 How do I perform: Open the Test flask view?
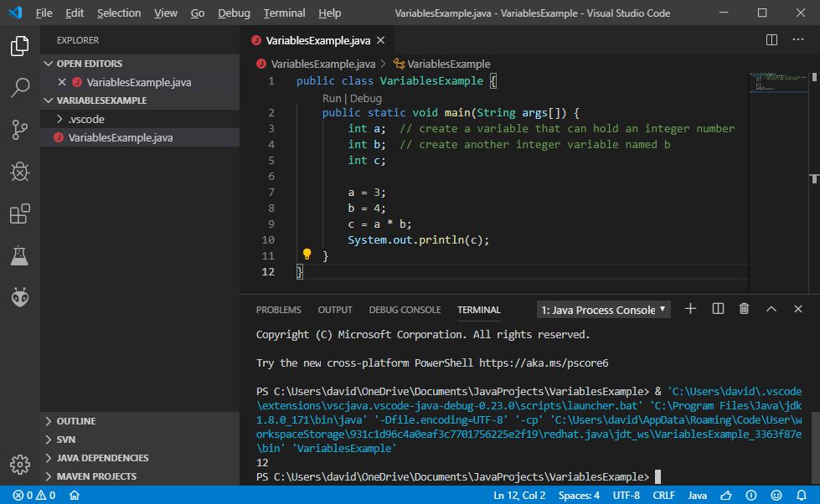click(x=20, y=255)
